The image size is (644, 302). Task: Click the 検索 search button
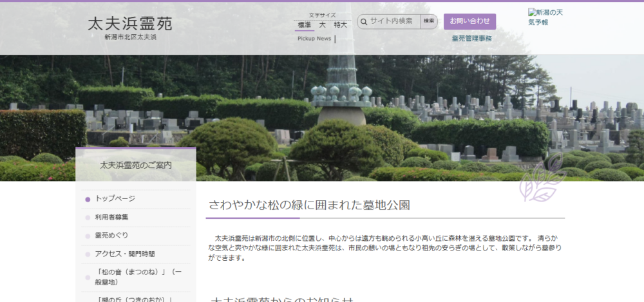(x=429, y=21)
